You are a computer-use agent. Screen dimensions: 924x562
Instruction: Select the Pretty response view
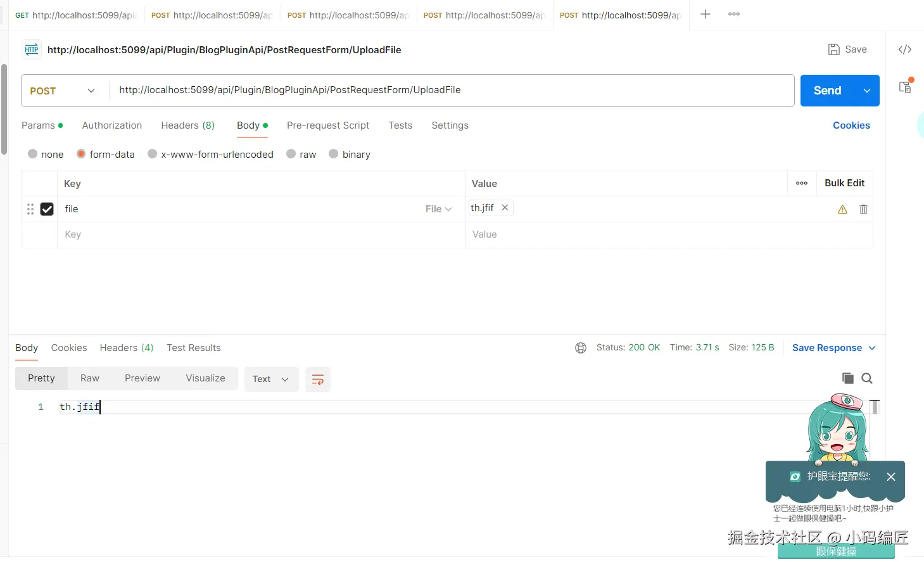pos(41,378)
